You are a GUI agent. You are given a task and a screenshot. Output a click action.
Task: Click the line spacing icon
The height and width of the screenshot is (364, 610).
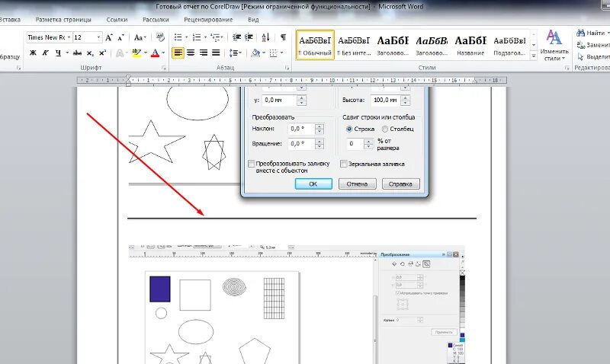[x=235, y=53]
